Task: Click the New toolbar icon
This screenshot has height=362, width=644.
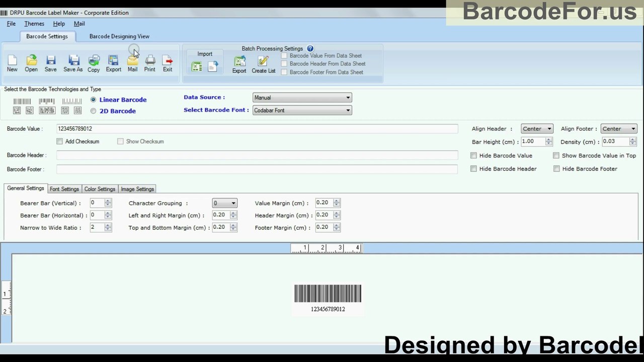Action: (x=12, y=63)
